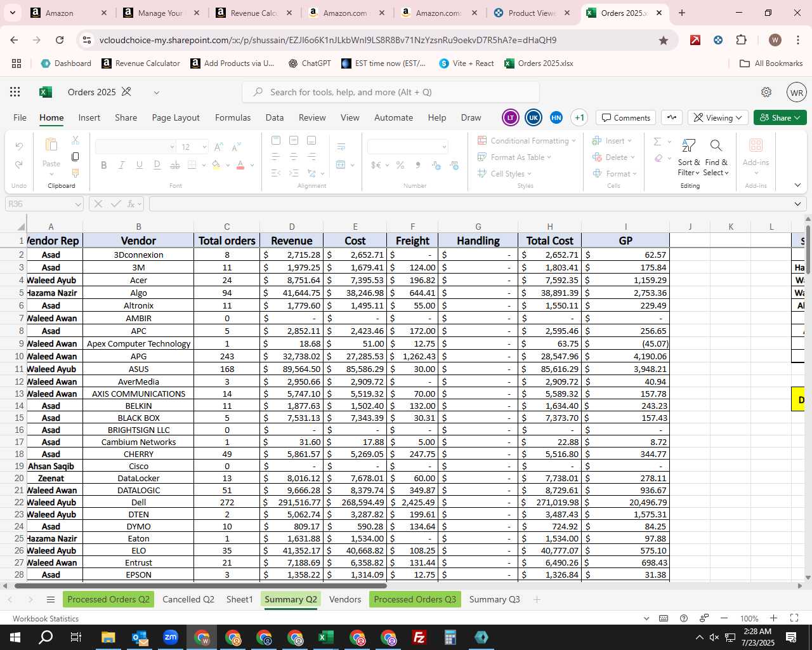Open the Formulas ribbon tab
The width and height of the screenshot is (812, 650).
coord(233,117)
